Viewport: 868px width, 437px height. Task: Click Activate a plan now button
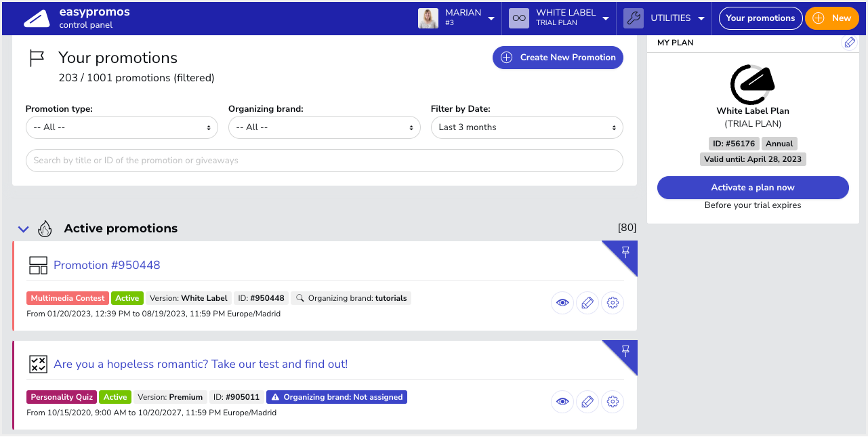click(753, 188)
